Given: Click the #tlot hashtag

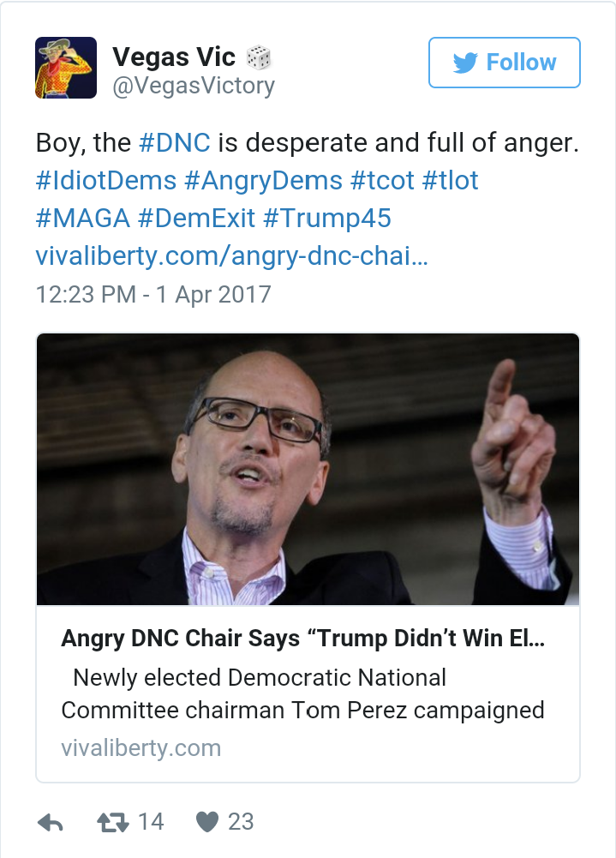Looking at the screenshot, I should click(450, 181).
